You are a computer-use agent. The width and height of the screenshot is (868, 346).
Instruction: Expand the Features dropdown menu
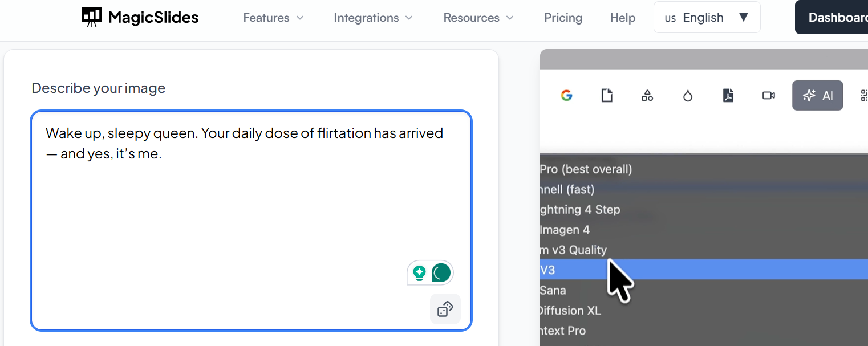coord(273,18)
